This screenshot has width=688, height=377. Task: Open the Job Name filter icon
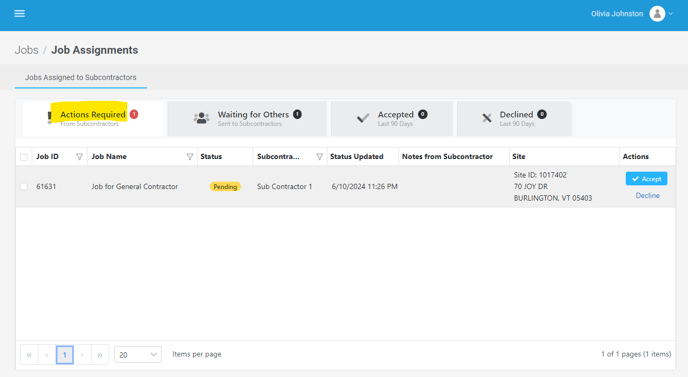[190, 157]
